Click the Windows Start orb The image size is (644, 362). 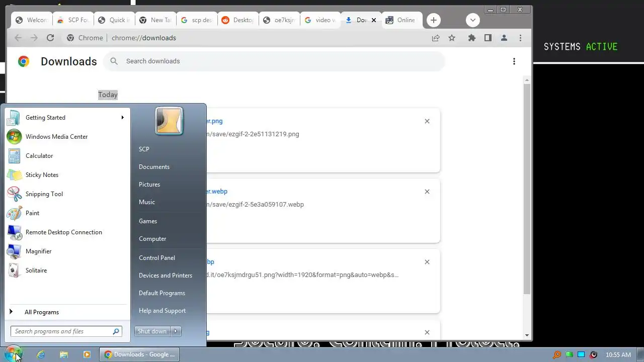click(x=13, y=354)
